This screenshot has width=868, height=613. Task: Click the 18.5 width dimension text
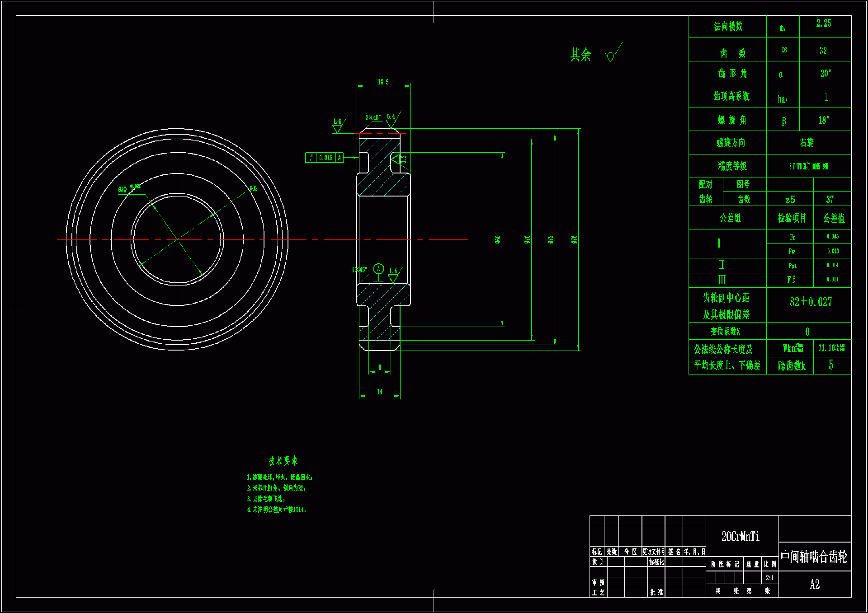click(383, 82)
